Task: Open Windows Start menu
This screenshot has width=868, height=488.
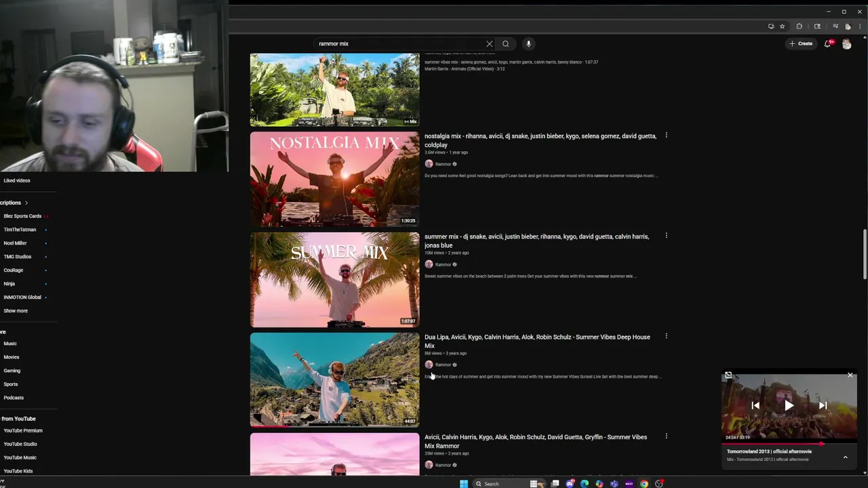Action: coord(464,484)
